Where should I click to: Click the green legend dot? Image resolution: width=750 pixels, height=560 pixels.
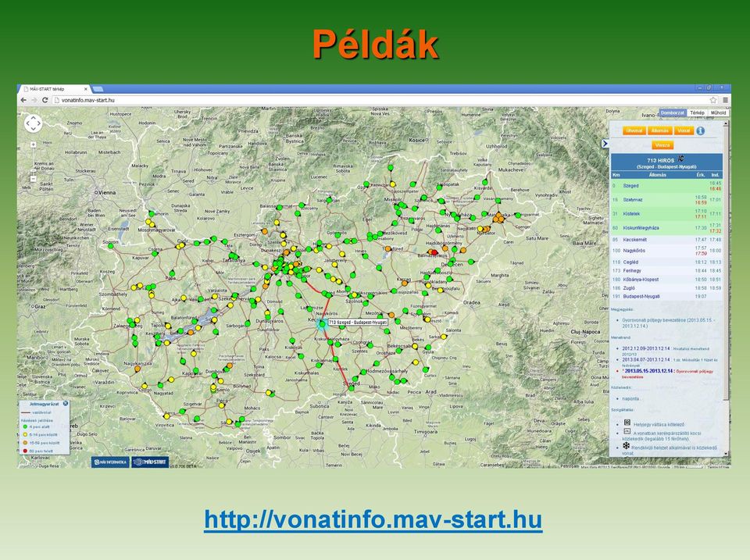[25, 426]
